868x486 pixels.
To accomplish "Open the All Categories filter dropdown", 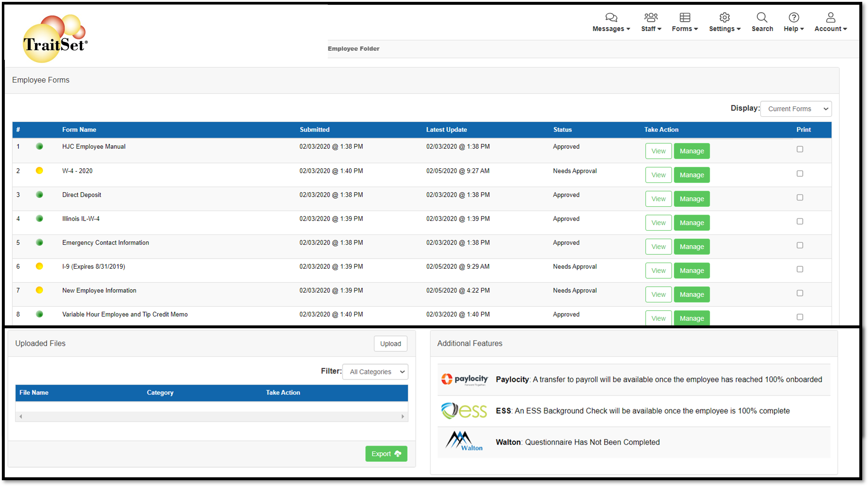I will (375, 372).
